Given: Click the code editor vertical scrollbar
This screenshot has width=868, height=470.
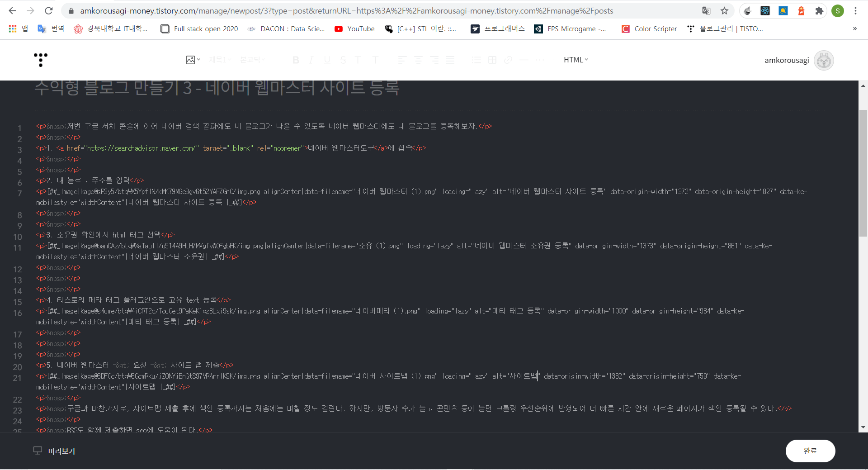Looking at the screenshot, I should [x=863, y=173].
